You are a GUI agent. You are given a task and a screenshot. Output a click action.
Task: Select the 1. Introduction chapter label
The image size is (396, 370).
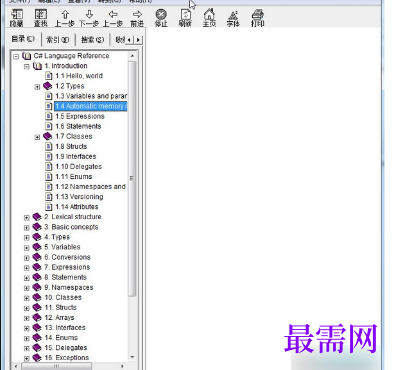click(66, 66)
